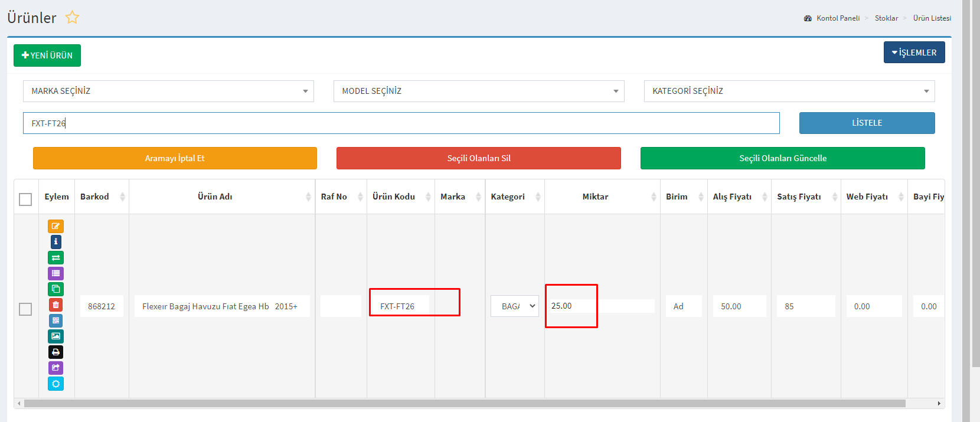This screenshot has height=422, width=980.
Task: Click the green transfer arrows icon
Action: point(55,258)
